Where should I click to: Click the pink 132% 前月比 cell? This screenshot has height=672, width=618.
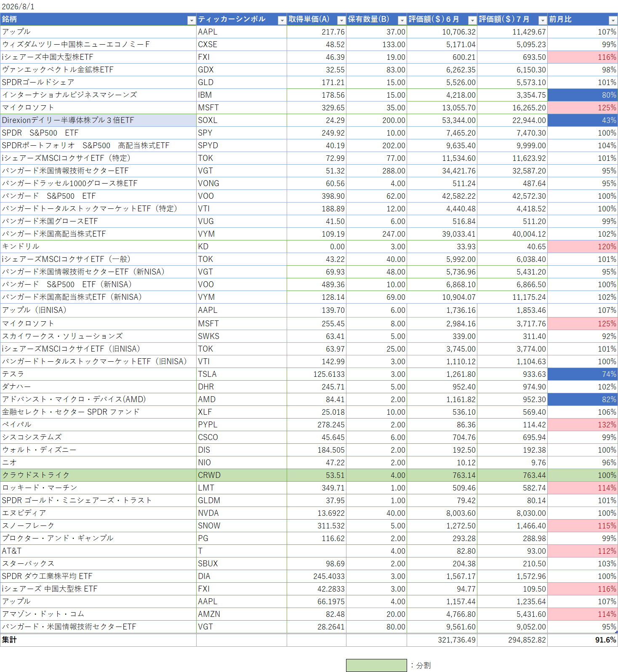tap(583, 424)
